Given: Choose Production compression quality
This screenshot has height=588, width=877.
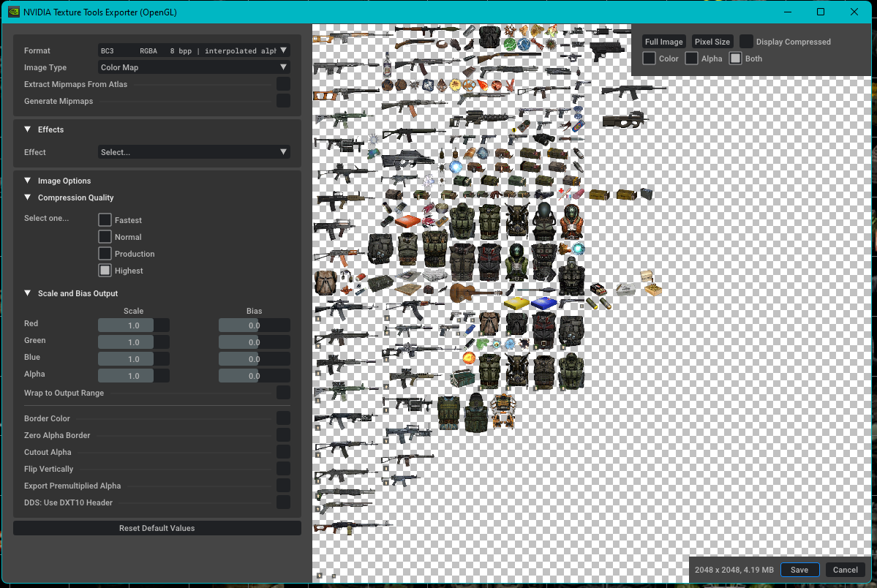Looking at the screenshot, I should pos(105,254).
